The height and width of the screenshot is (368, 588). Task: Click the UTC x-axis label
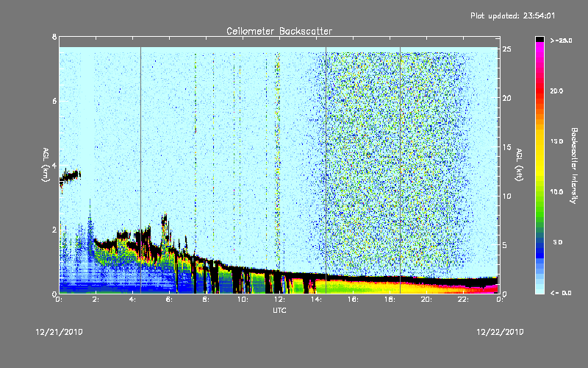pyautogui.click(x=279, y=310)
